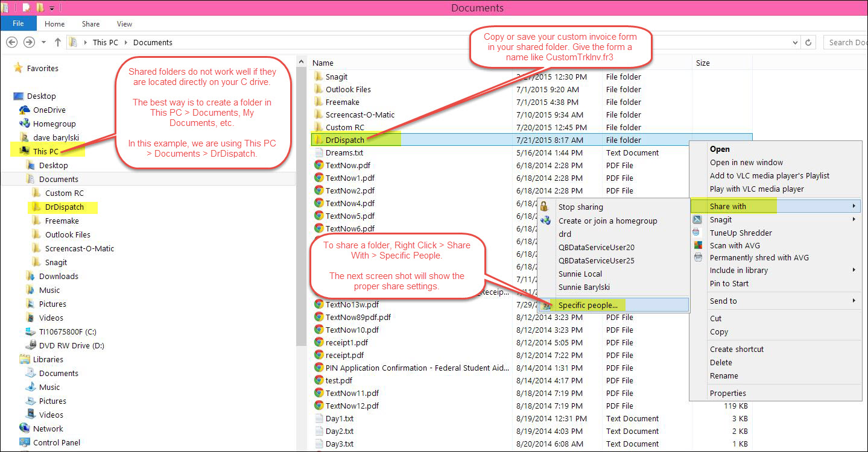Screen dimensions: 868x452
Task: Open the recent locations dropdown arrow
Action: click(43, 42)
